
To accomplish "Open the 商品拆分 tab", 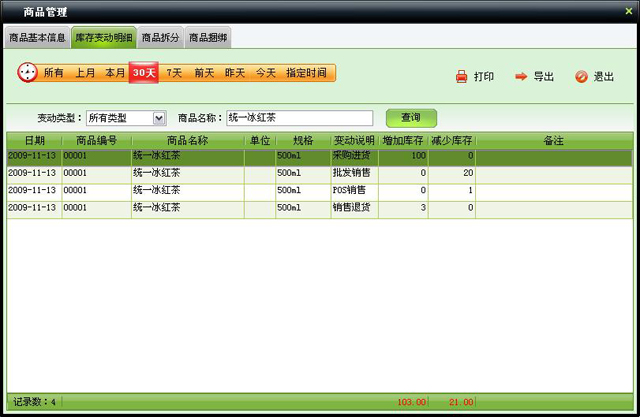I will pyautogui.click(x=161, y=38).
